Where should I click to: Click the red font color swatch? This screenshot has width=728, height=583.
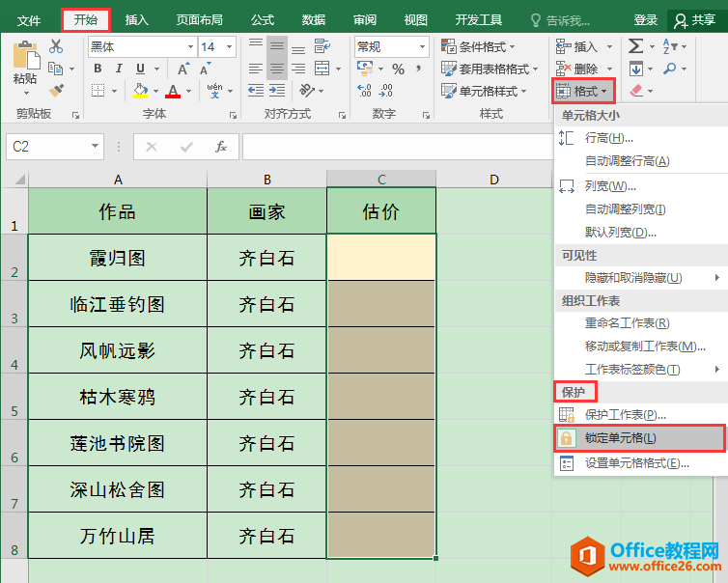click(173, 92)
